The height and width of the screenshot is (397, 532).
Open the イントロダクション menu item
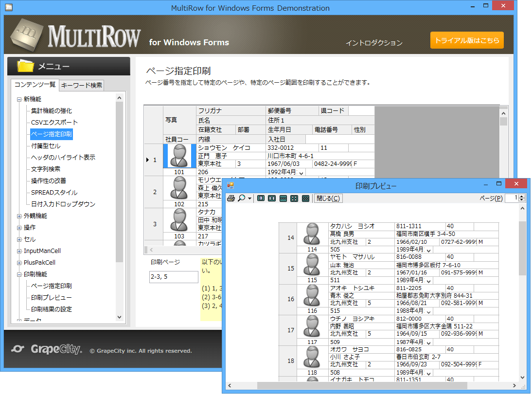[373, 42]
